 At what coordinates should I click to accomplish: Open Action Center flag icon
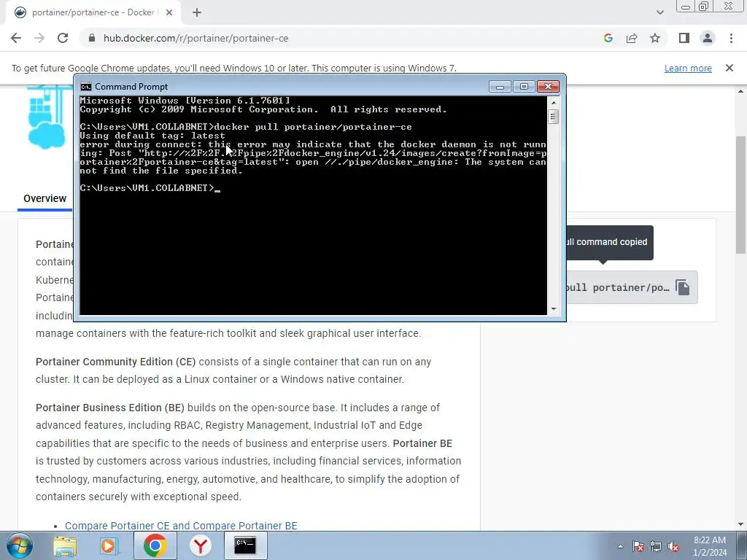(x=638, y=546)
